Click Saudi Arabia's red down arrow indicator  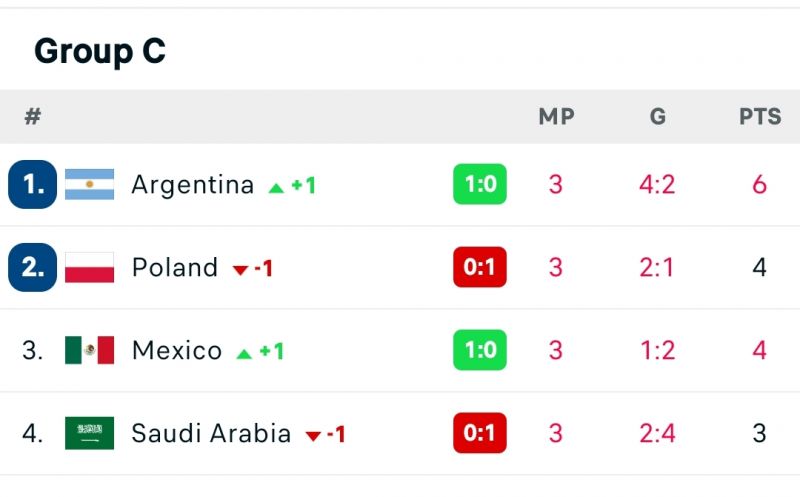coord(313,436)
